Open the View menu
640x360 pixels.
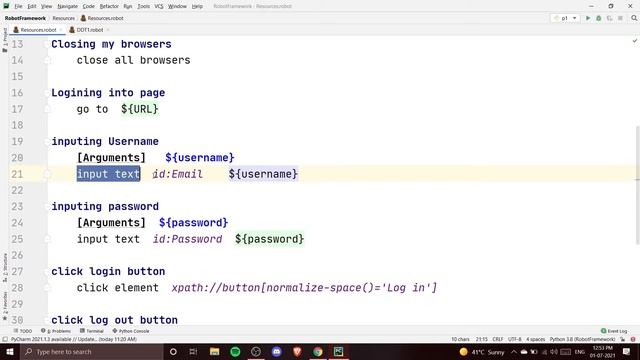point(47,6)
